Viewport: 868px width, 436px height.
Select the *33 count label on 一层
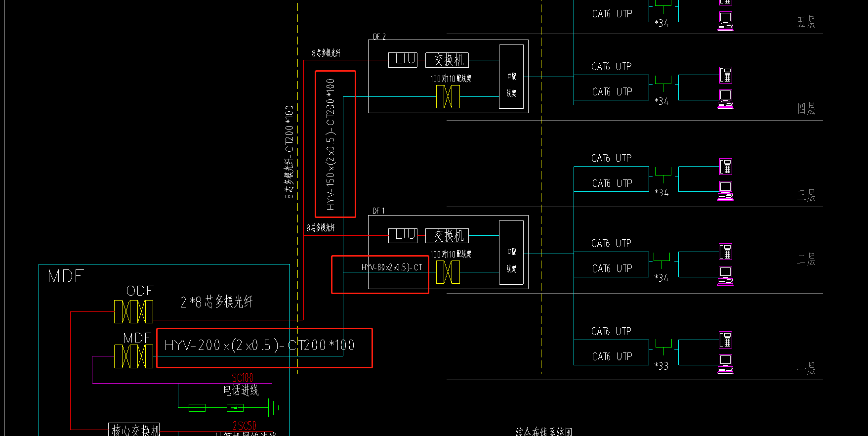pos(661,366)
